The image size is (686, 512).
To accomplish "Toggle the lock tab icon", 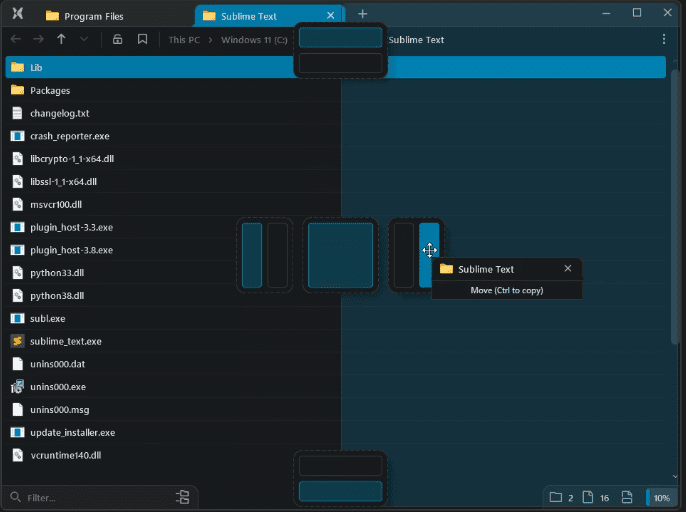I will pos(117,39).
